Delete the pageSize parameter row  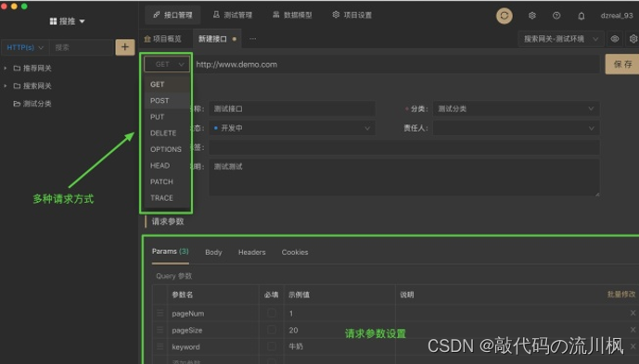[x=633, y=330]
